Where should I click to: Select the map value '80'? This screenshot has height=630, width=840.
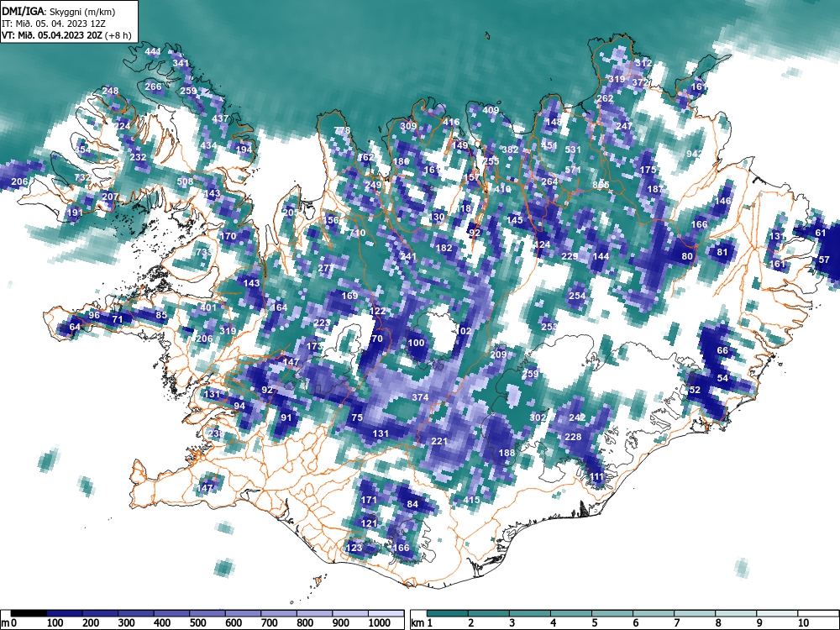(x=687, y=256)
